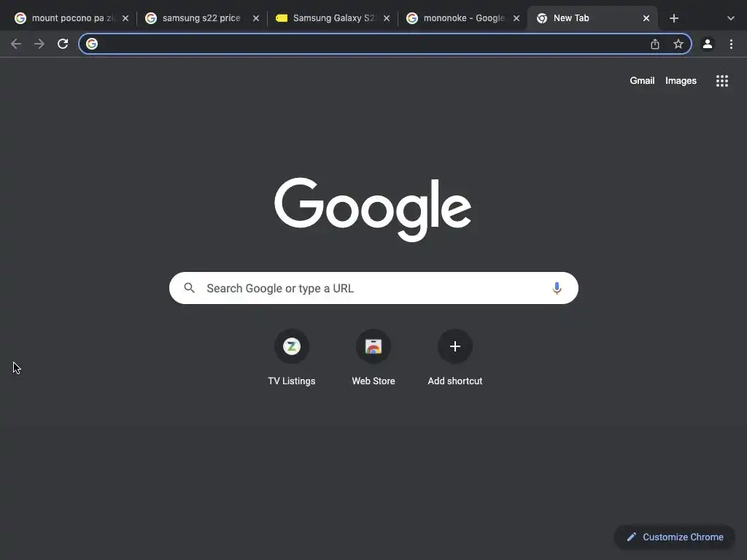Close the Samsung Galaxy S22 tab
Image resolution: width=747 pixels, height=560 pixels.
[387, 18]
